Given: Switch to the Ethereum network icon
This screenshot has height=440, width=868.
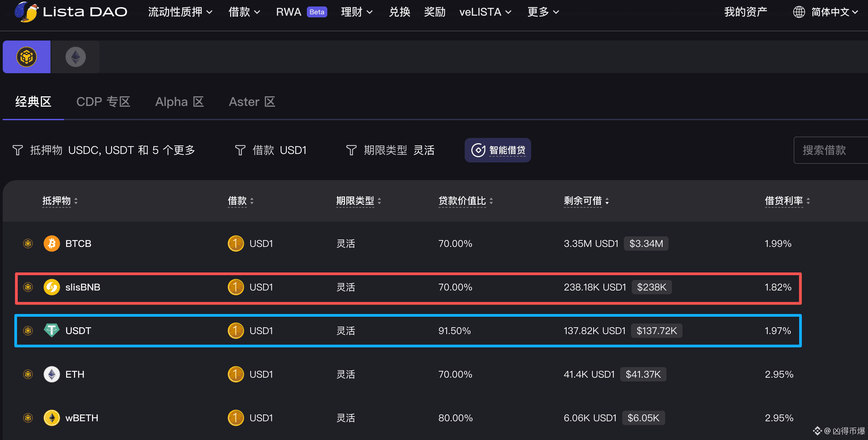Looking at the screenshot, I should (x=75, y=57).
